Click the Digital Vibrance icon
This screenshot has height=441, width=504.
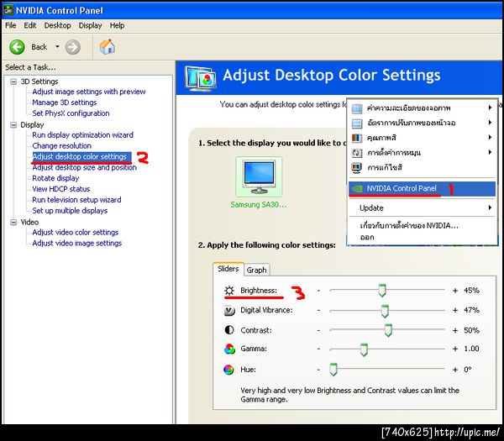(x=229, y=311)
